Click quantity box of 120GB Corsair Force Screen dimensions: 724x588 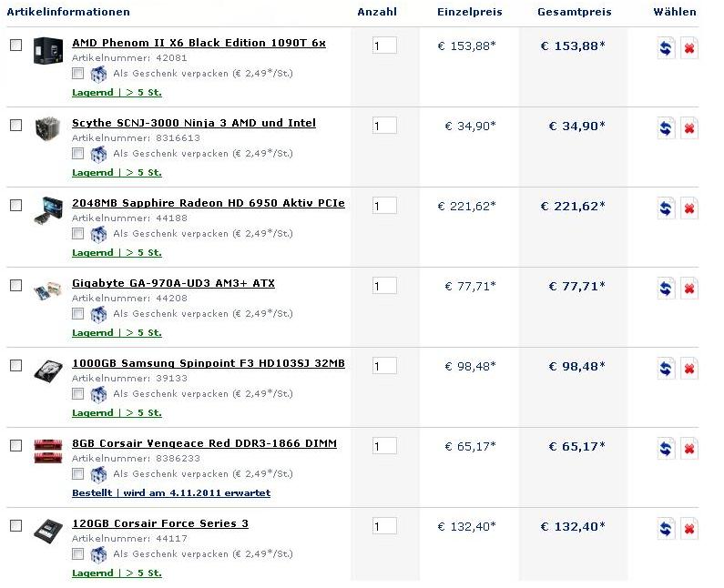point(384,526)
